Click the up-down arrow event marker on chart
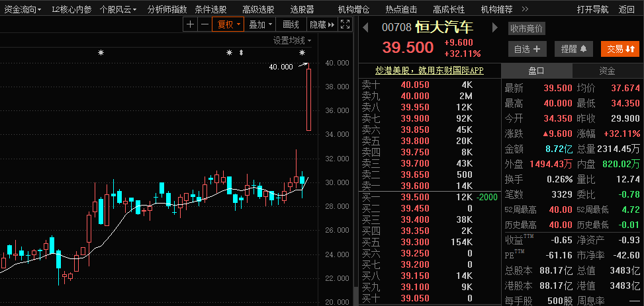 click(241, 52)
